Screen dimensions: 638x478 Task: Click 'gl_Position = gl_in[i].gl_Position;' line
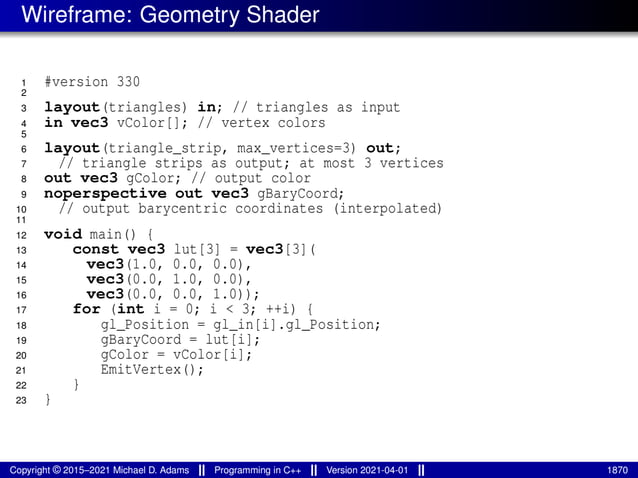tap(240, 325)
